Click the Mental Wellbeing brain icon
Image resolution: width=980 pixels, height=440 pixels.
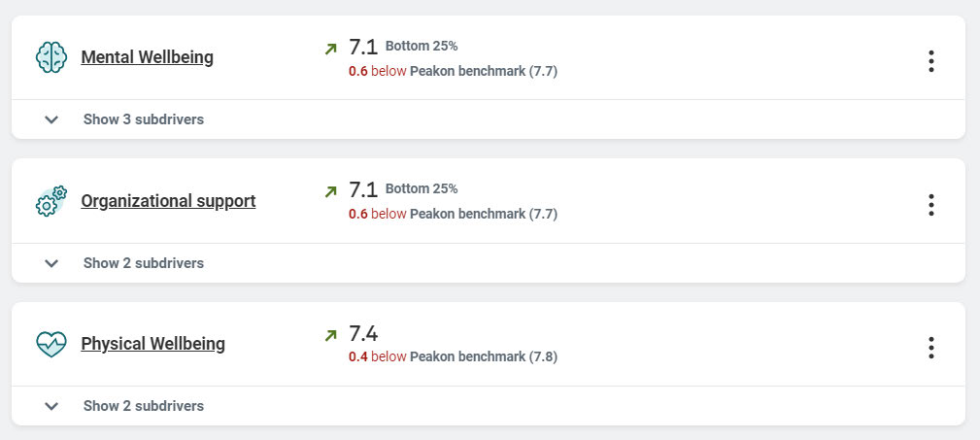(x=51, y=57)
